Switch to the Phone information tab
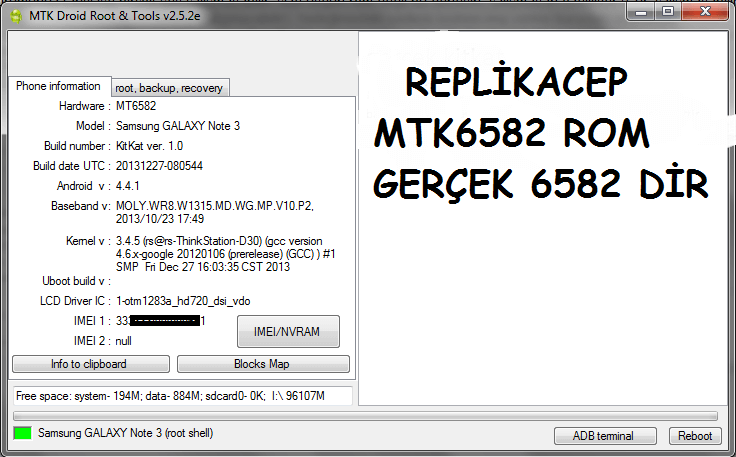The height and width of the screenshot is (457, 736). tap(58, 87)
